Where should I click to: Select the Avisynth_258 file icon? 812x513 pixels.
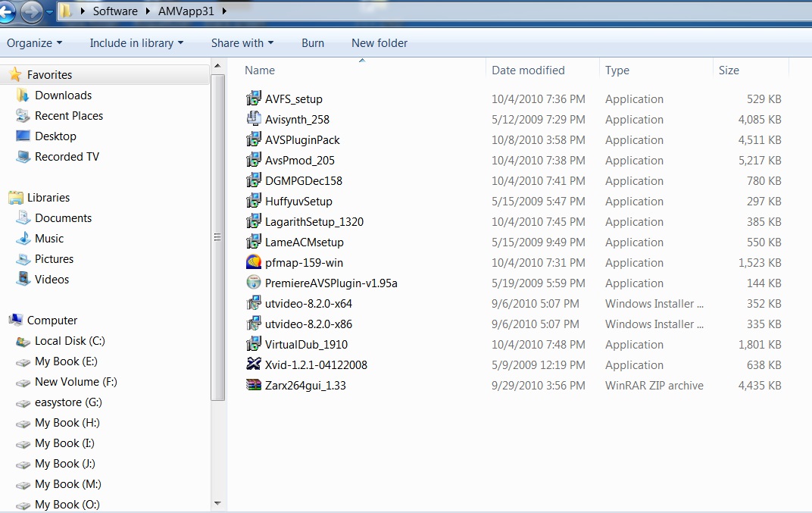[253, 119]
